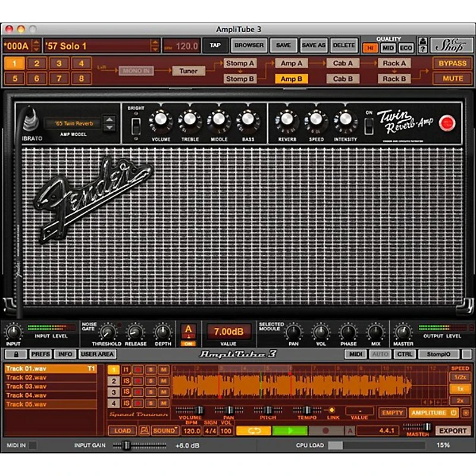This screenshot has height=476, width=476.
Task: Click the MASTER output knob
Action: click(x=403, y=332)
